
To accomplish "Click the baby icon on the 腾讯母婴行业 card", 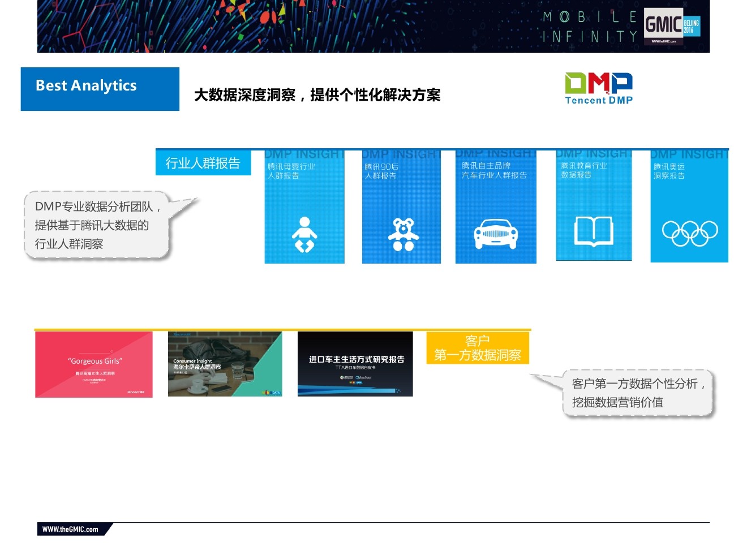I will [304, 235].
